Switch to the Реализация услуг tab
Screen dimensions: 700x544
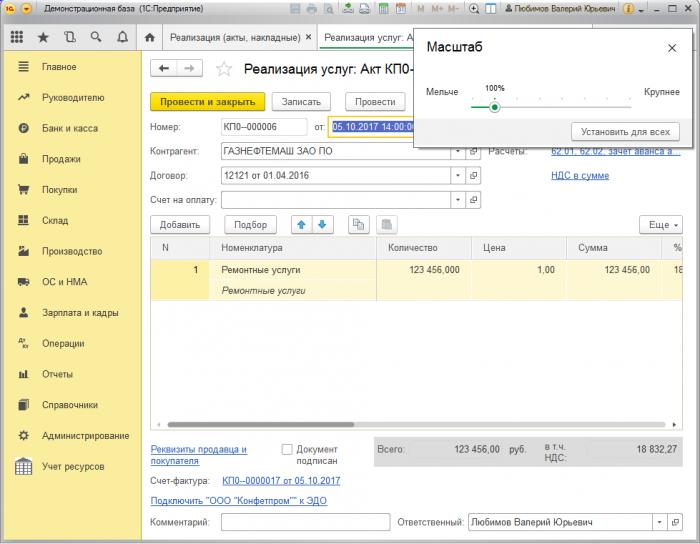pos(368,38)
